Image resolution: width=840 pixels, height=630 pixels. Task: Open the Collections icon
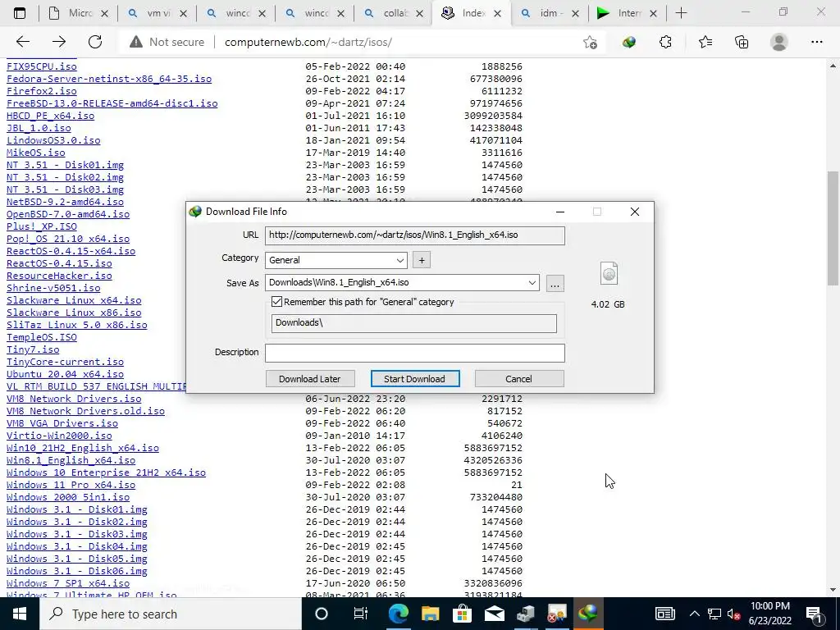click(x=742, y=42)
